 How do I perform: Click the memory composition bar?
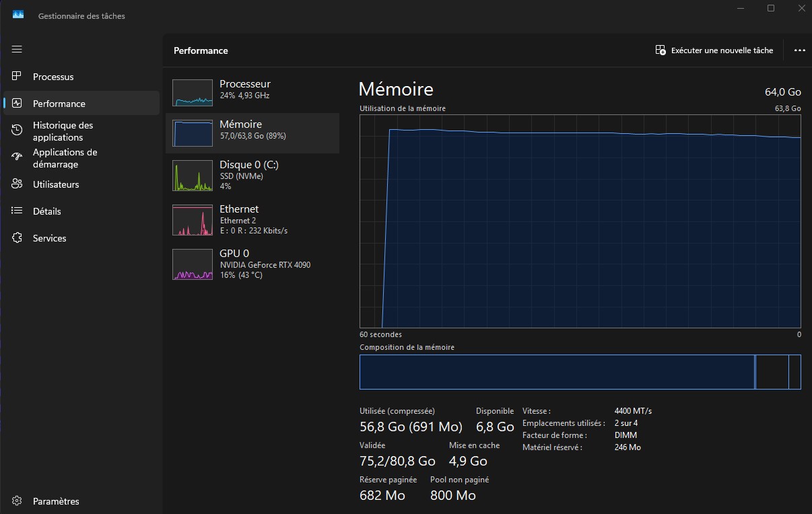click(x=580, y=372)
